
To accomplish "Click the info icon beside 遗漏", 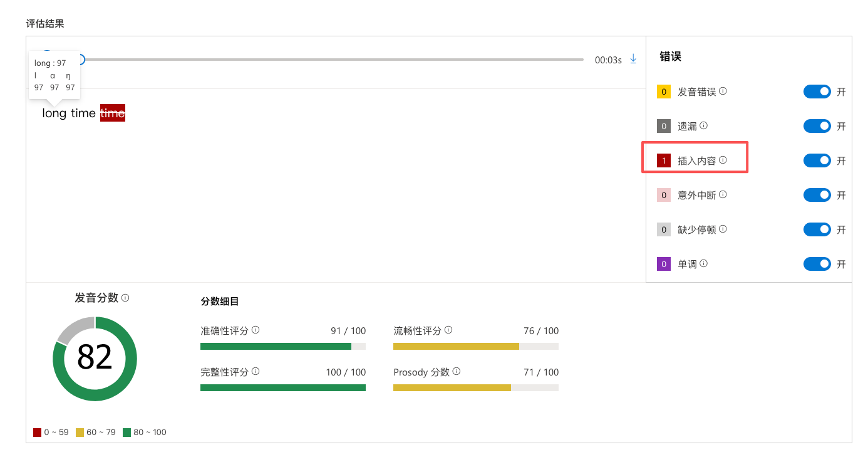I will click(705, 126).
